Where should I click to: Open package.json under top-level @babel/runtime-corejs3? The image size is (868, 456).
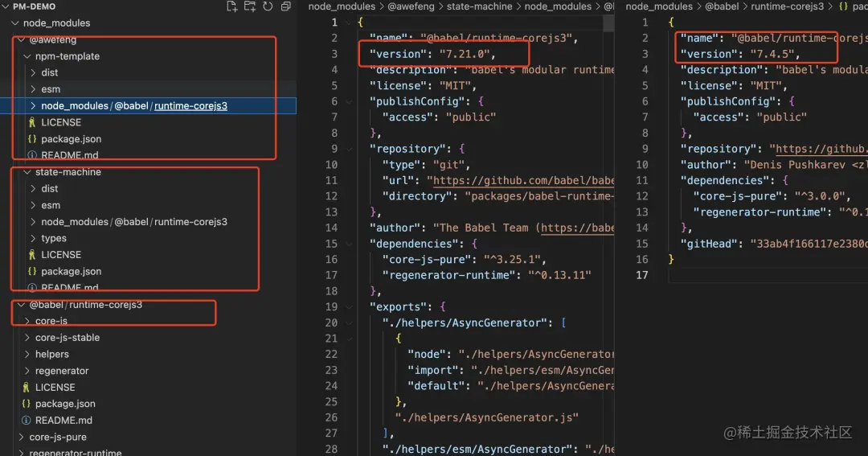tap(65, 404)
